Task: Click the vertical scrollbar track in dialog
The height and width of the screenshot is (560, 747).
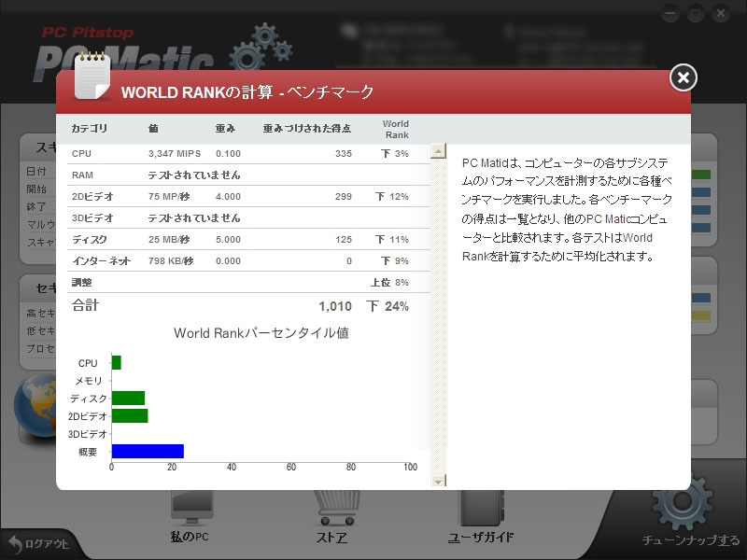Action: tap(438, 316)
